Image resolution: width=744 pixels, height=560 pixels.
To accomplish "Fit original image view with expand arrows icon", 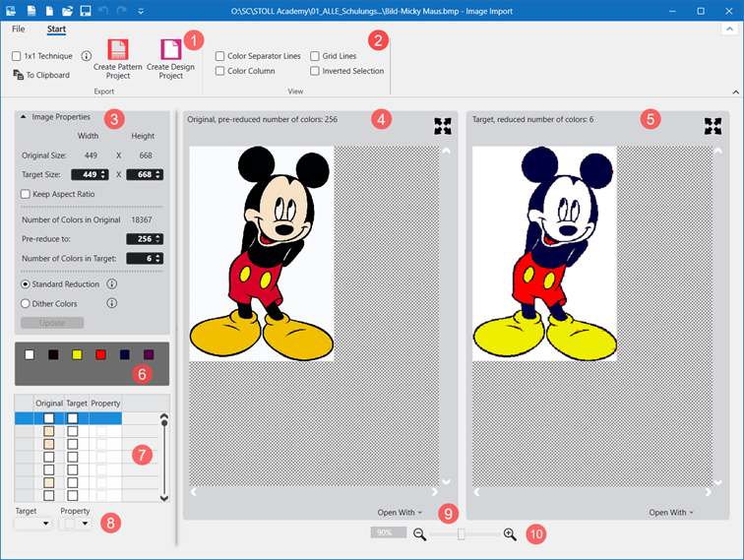I will coord(443,126).
